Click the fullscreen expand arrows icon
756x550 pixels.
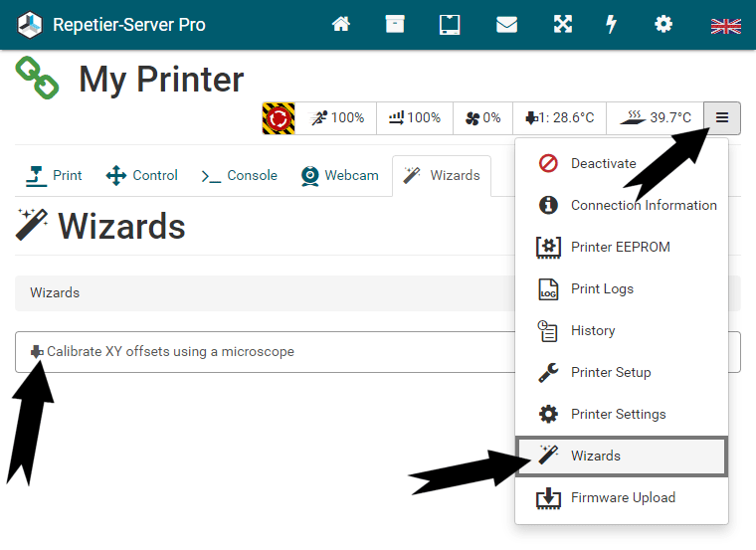(563, 25)
